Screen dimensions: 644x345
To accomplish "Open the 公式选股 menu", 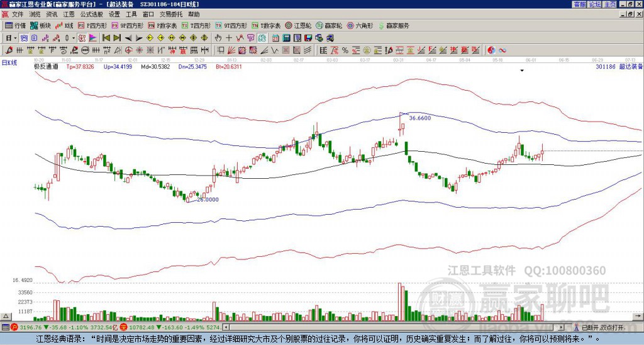I will pos(92,14).
